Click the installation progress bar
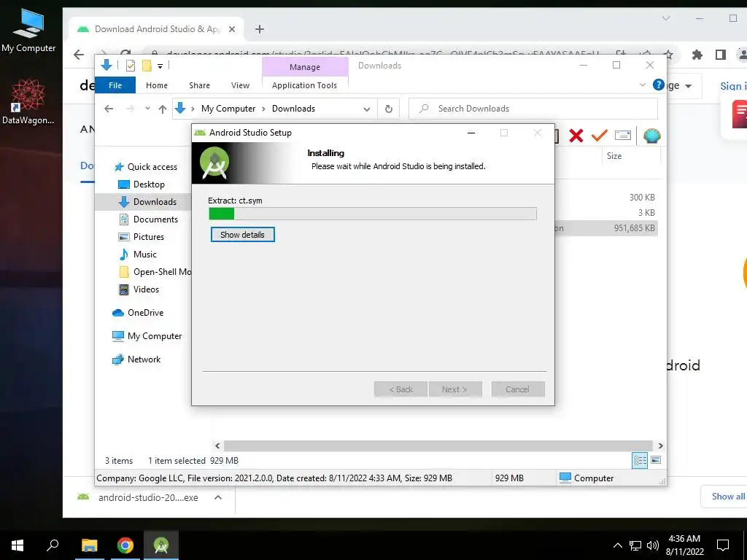Viewport: 747px width, 560px height. (373, 214)
